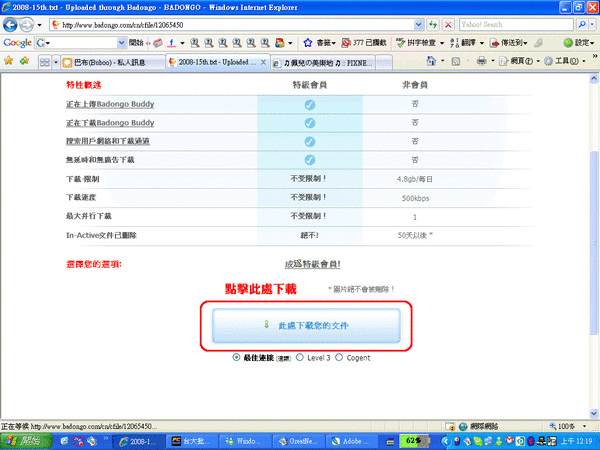Click the Stop loading red X icon
This screenshot has width=600, height=450.
pos(448,25)
